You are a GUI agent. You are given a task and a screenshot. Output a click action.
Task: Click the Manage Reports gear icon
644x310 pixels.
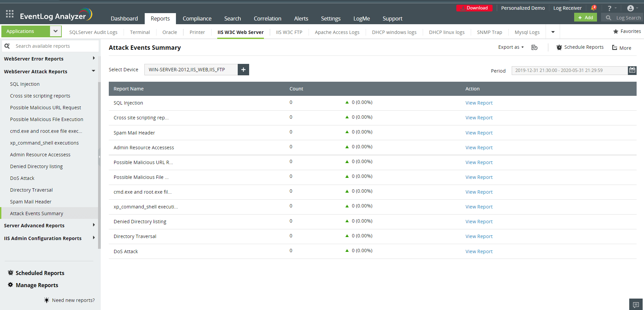coord(10,285)
